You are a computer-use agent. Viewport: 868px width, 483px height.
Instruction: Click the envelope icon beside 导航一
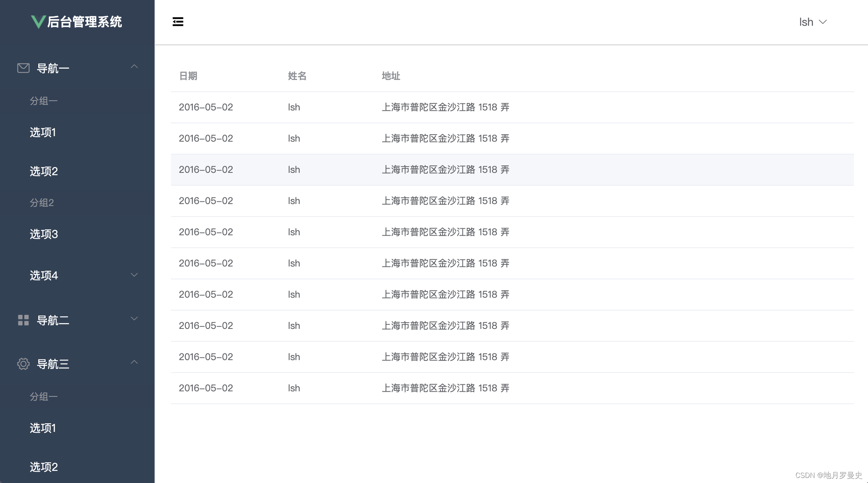(23, 68)
